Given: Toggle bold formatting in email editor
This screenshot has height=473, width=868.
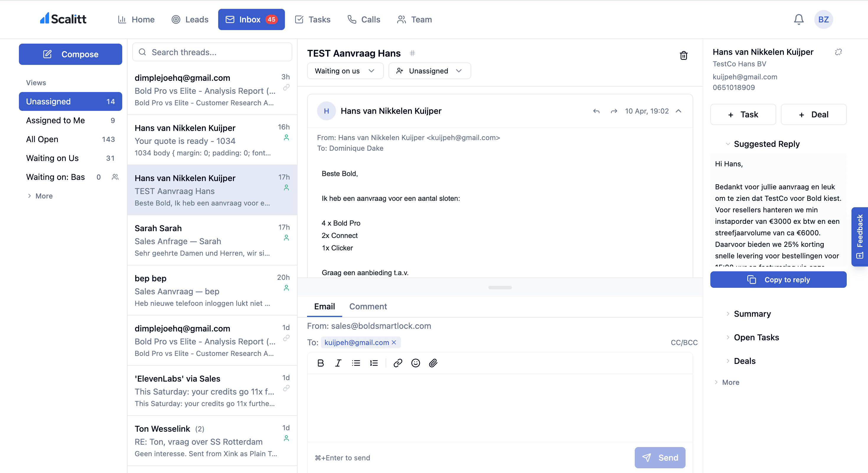Looking at the screenshot, I should (x=320, y=363).
